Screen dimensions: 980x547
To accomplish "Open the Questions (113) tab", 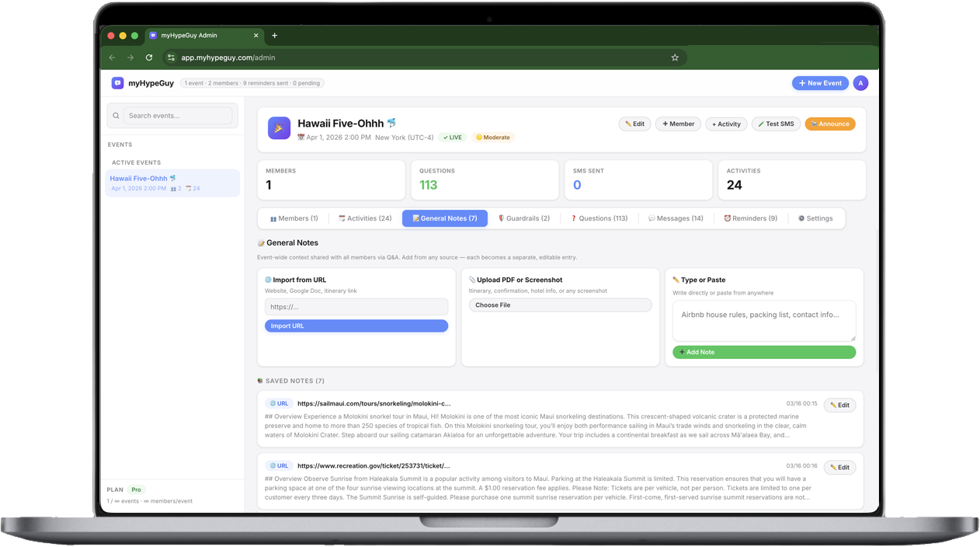I will [599, 218].
